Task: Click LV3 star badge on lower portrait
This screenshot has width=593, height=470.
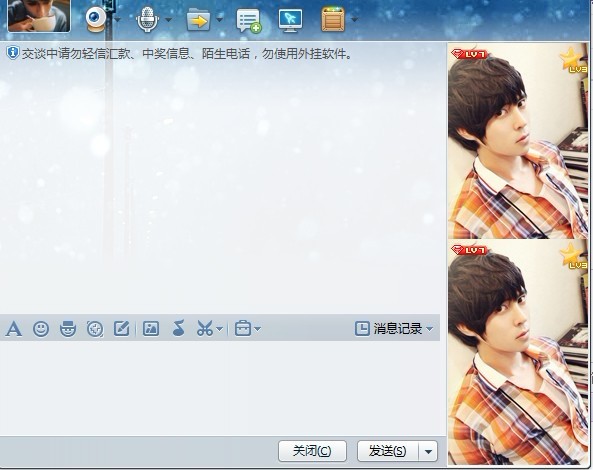Action: [574, 256]
